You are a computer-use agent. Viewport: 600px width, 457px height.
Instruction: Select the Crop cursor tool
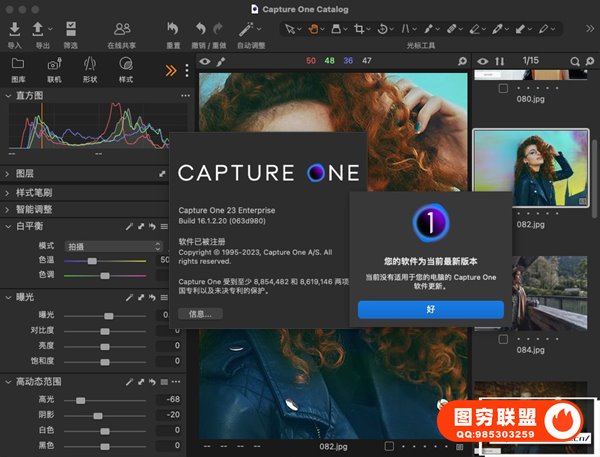[x=358, y=29]
